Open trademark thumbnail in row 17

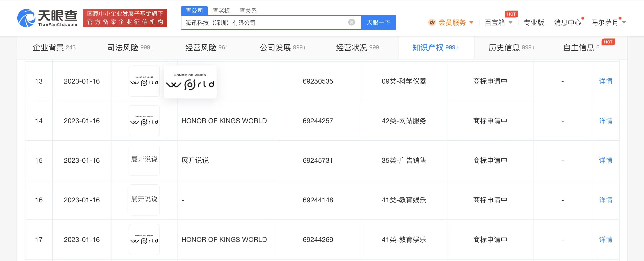point(144,239)
